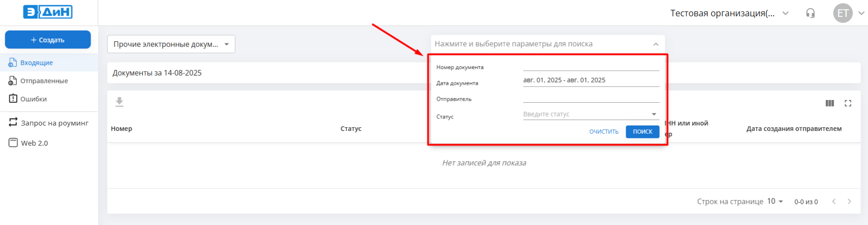868x225 pixels.
Task: Click the Номер документа input field
Action: (591, 66)
